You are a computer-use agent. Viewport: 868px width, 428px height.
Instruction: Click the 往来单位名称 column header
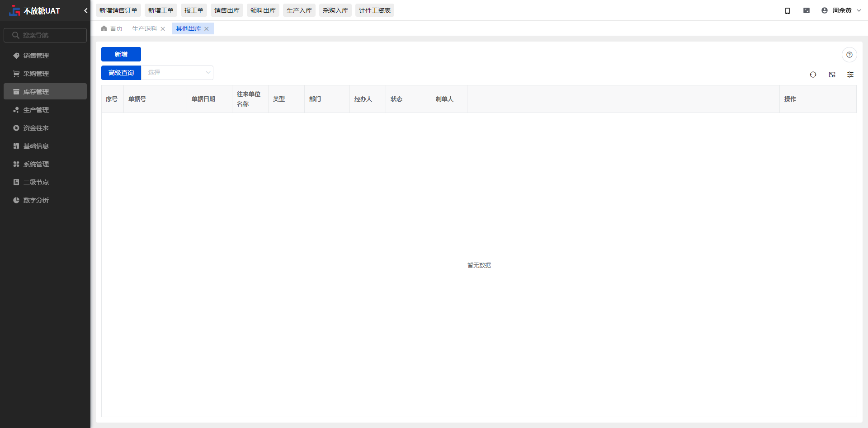(x=250, y=99)
